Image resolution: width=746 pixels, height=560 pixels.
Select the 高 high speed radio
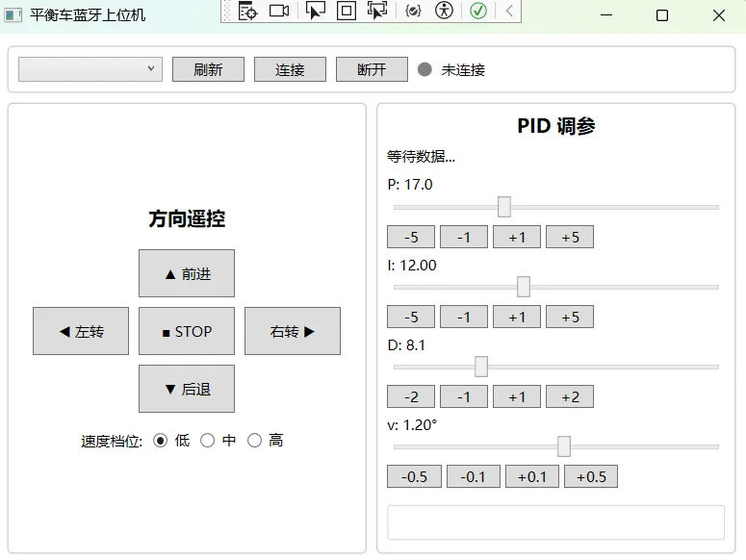(254, 441)
